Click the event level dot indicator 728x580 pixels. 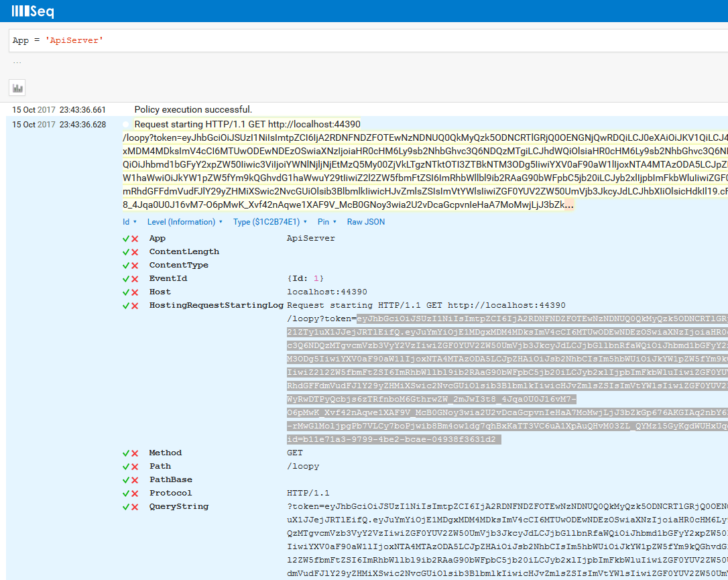coord(126,125)
